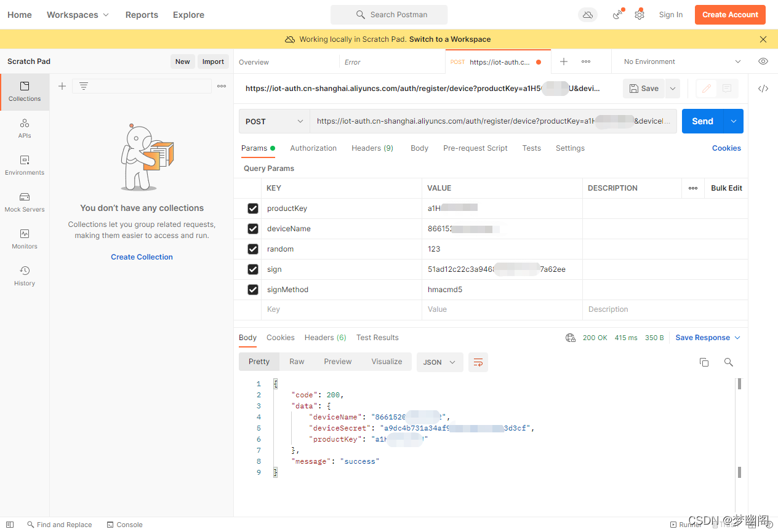Click the network globe icon near status
The width and height of the screenshot is (778, 532).
[x=571, y=338]
